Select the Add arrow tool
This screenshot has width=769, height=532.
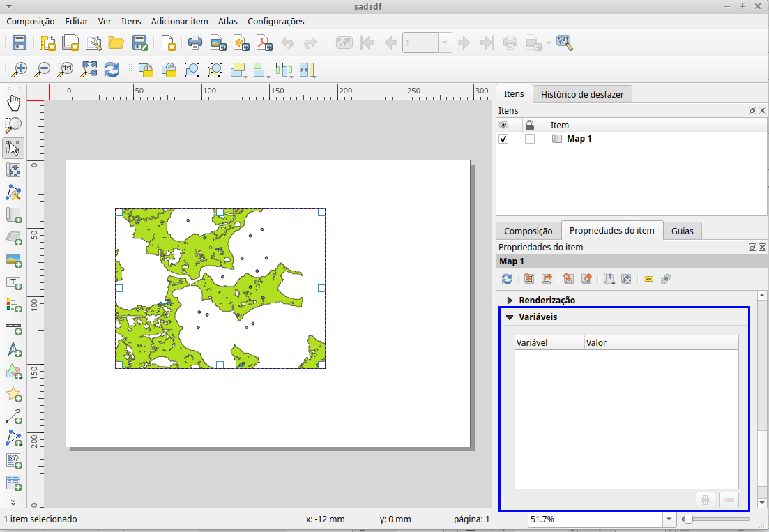click(x=13, y=416)
